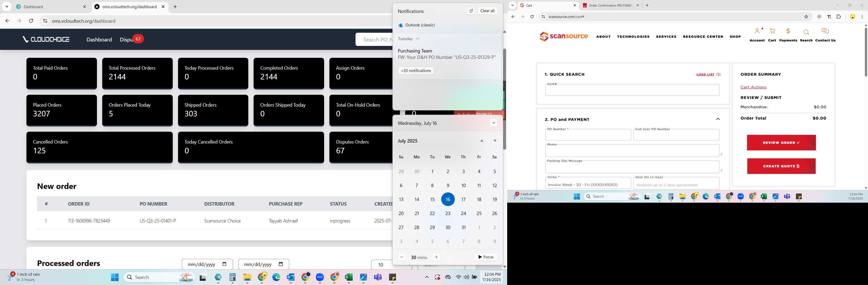868x285 pixels.
Task: Click PO number US-Q3-25-01401-P in New order
Action: click(158, 221)
